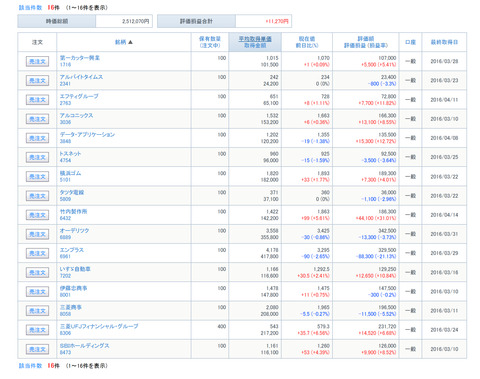Open the オーデリック stock link
This screenshot has width=480, height=379.
pyautogui.click(x=74, y=231)
